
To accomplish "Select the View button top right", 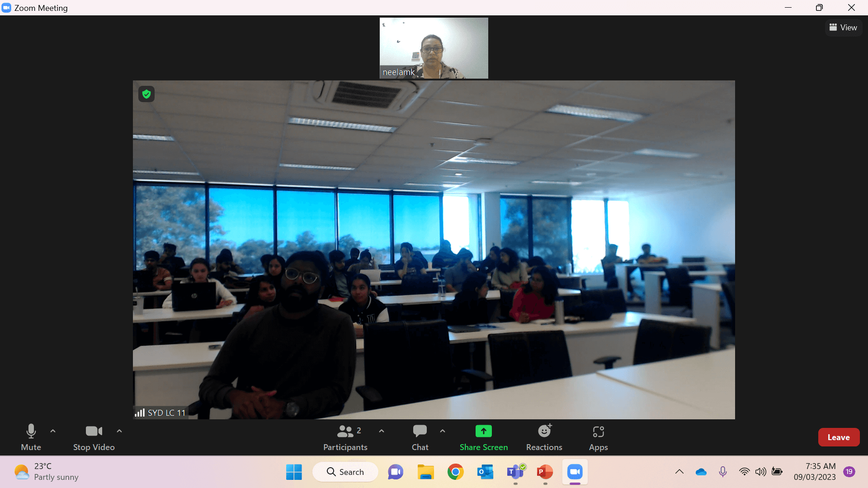I will pos(842,27).
